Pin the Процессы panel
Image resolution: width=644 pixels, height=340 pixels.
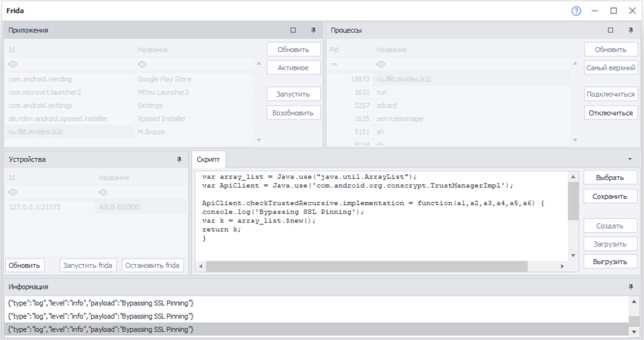pos(631,30)
